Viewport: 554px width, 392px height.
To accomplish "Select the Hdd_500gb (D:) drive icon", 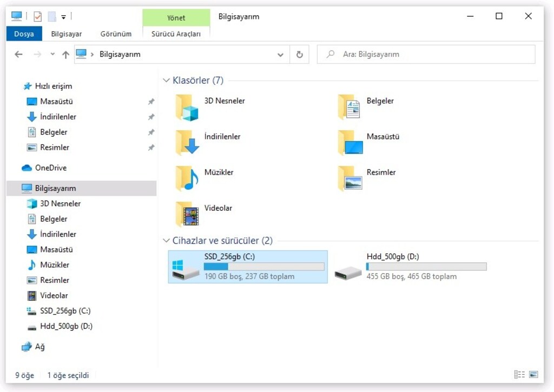I will point(348,273).
